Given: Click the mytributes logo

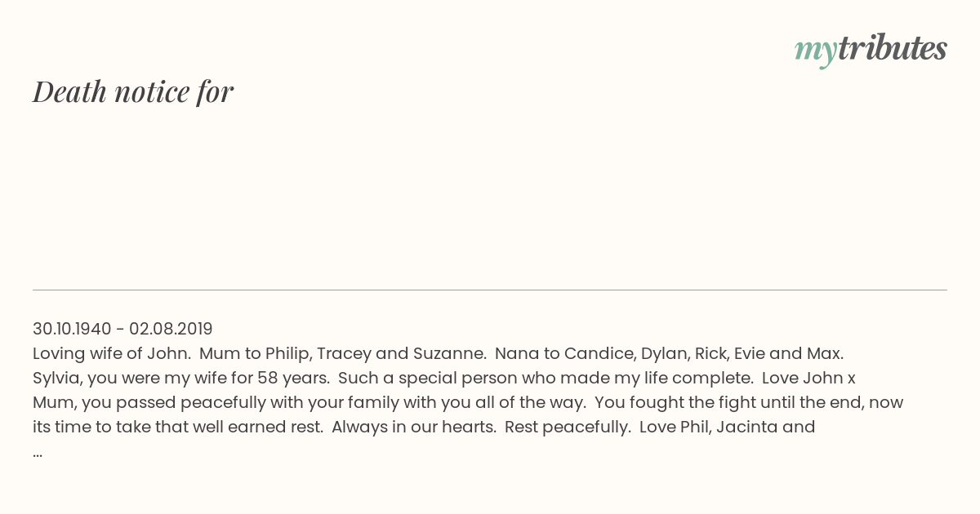Looking at the screenshot, I should (x=871, y=50).
